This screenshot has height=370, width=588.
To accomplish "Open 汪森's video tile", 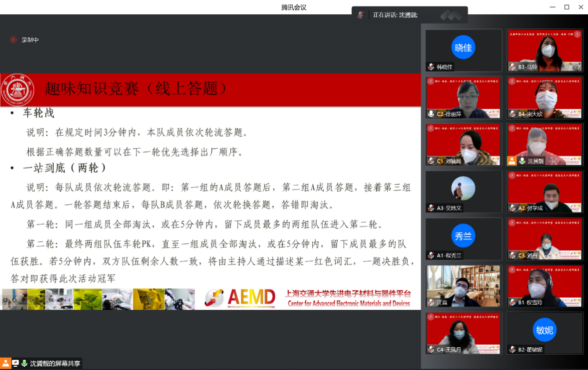I will [463, 286].
